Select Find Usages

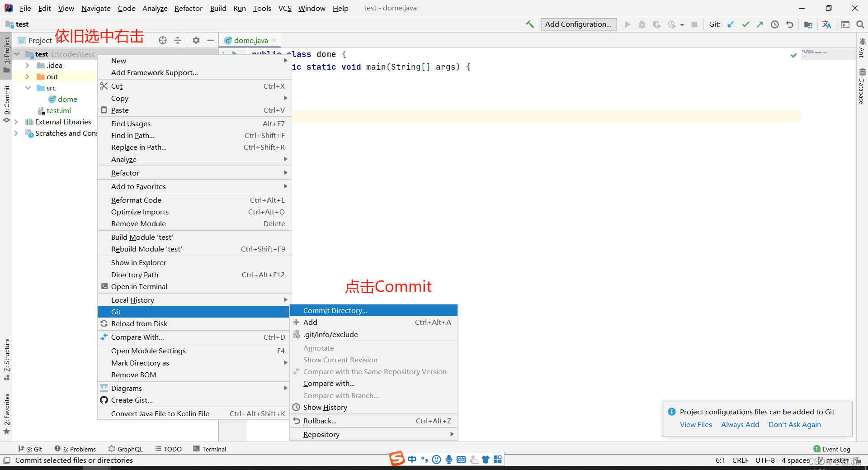pyautogui.click(x=194, y=123)
